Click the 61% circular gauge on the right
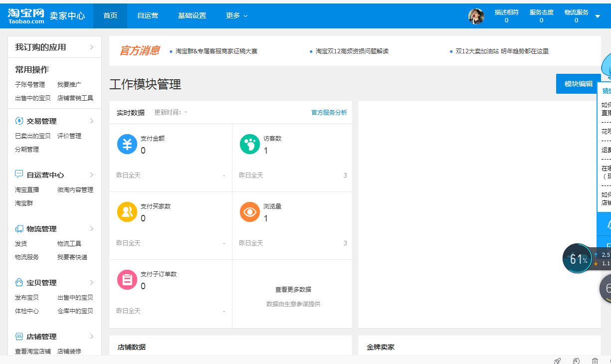The width and height of the screenshot is (611, 364). [577, 258]
